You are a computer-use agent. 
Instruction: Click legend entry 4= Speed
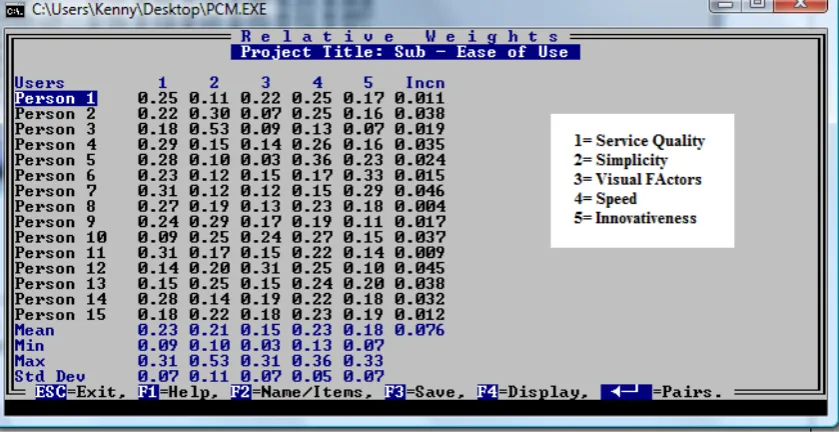[x=605, y=199]
